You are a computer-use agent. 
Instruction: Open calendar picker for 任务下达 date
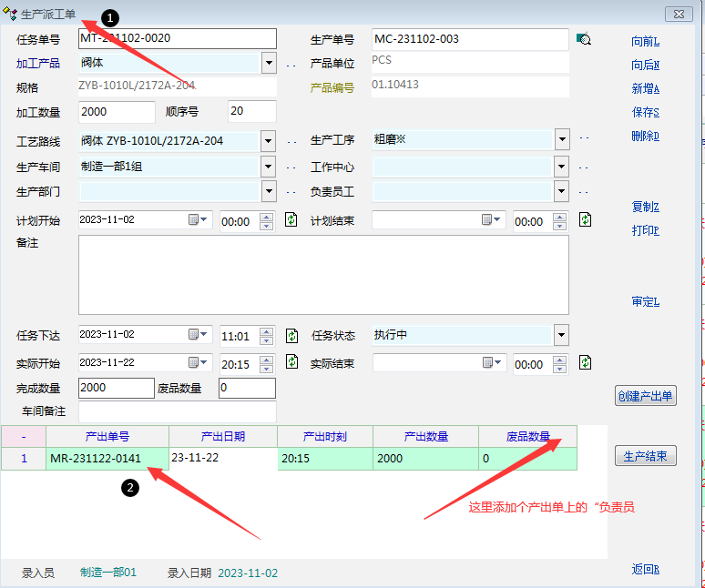coord(198,335)
